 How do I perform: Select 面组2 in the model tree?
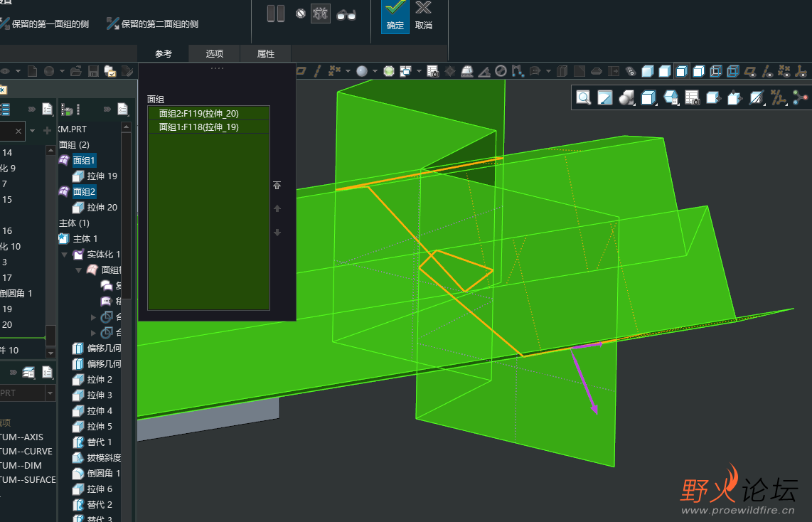click(x=84, y=191)
